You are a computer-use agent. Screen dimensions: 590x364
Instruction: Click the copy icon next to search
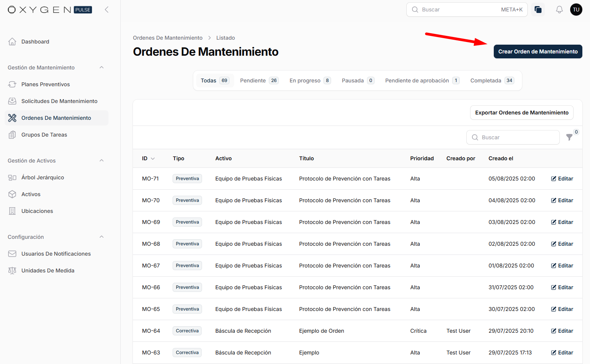pos(538,10)
